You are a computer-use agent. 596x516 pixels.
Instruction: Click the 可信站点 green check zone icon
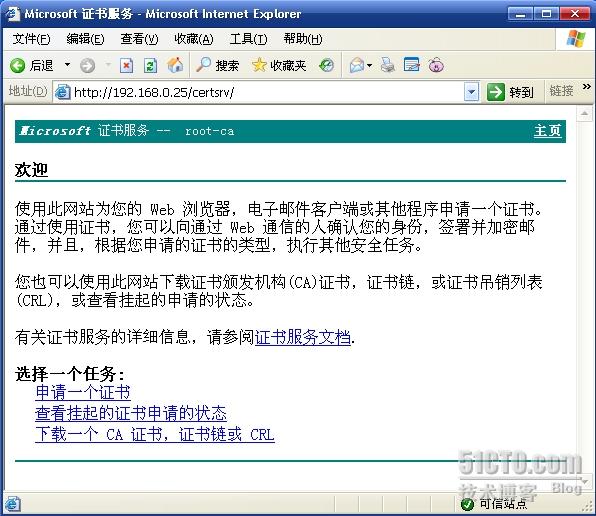pos(467,504)
